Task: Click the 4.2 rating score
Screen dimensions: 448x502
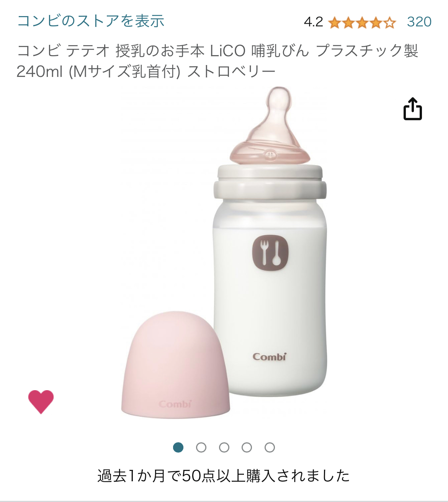Action: click(x=313, y=22)
